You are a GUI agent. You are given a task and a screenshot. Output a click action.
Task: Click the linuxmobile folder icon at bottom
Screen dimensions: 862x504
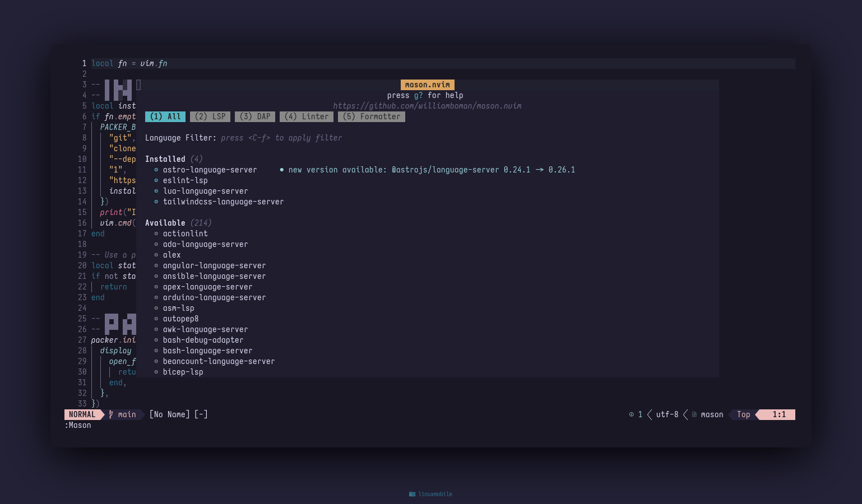(x=412, y=494)
